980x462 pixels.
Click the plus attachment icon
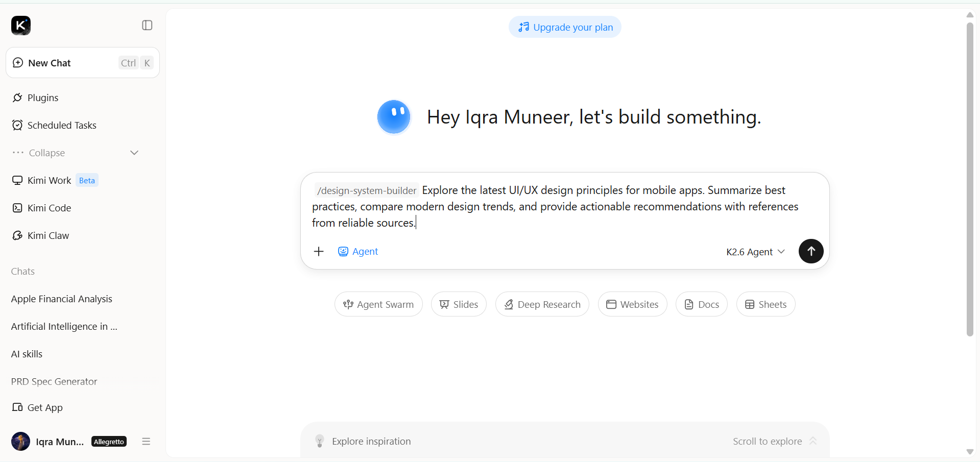tap(319, 251)
